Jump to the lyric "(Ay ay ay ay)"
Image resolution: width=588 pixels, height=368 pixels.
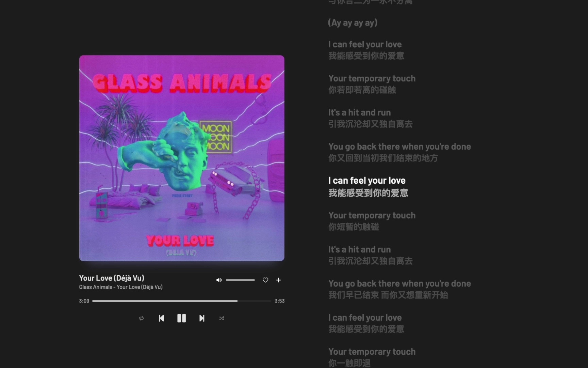click(353, 23)
